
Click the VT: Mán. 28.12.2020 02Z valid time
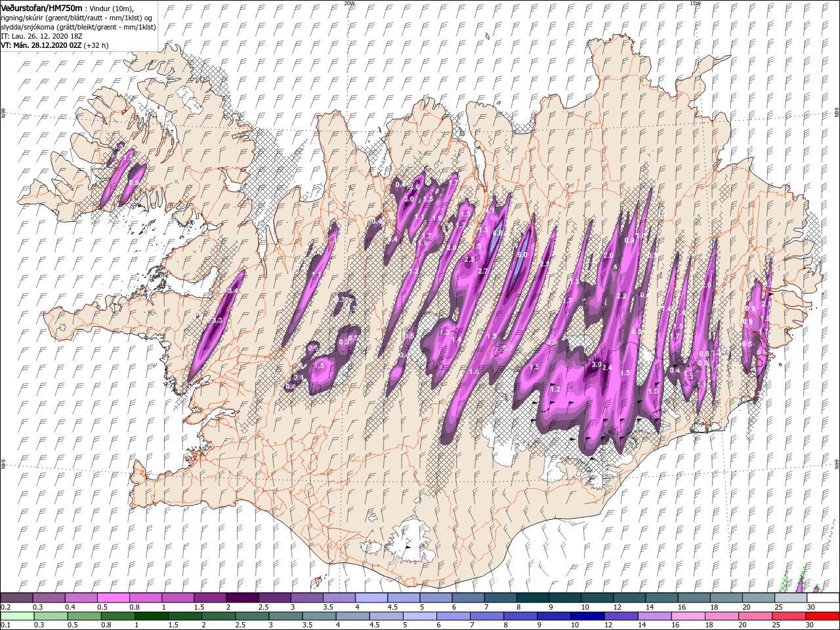click(x=41, y=45)
